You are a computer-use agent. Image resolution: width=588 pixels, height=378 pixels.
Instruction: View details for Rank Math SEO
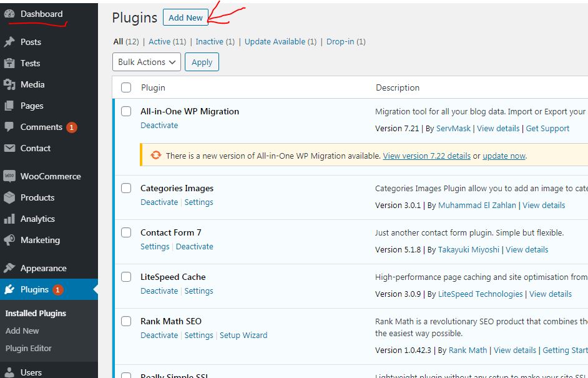pos(515,351)
